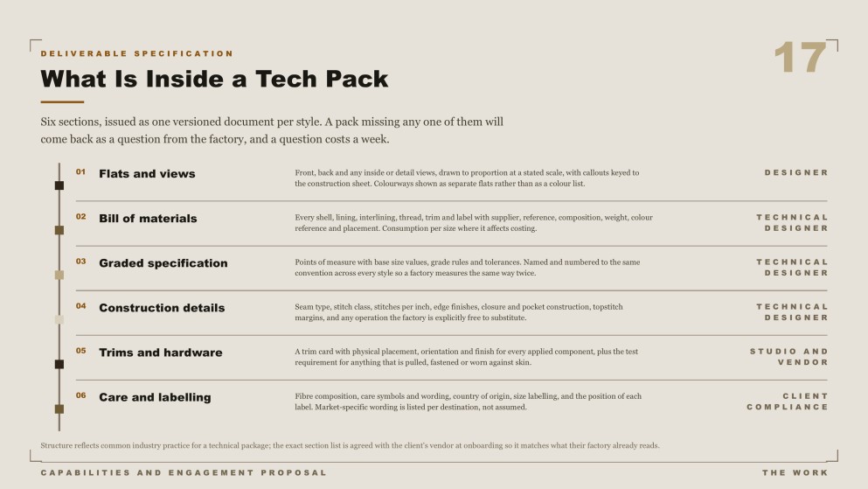The width and height of the screenshot is (868, 489).
Task: Select the Graded specification heading
Action: [x=163, y=263]
